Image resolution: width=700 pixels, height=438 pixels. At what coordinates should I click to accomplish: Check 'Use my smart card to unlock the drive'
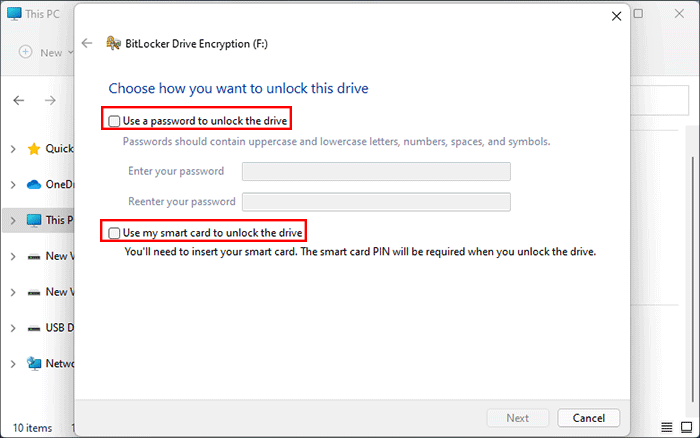pyautogui.click(x=114, y=233)
